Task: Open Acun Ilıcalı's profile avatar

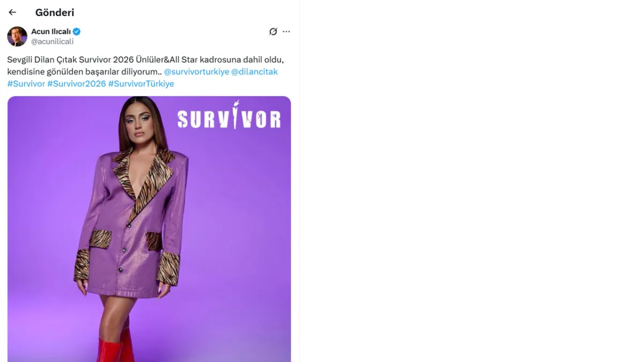Action: point(17,36)
